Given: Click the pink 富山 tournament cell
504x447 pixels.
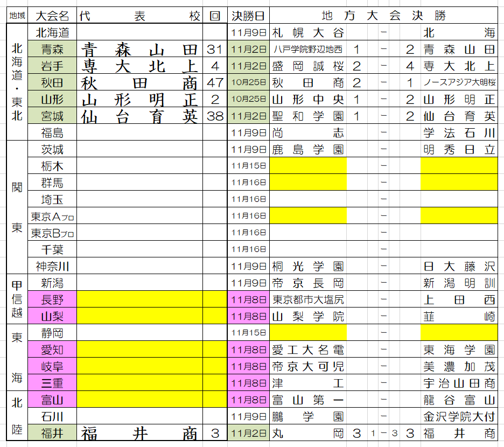Looking at the screenshot, I should [52, 400].
